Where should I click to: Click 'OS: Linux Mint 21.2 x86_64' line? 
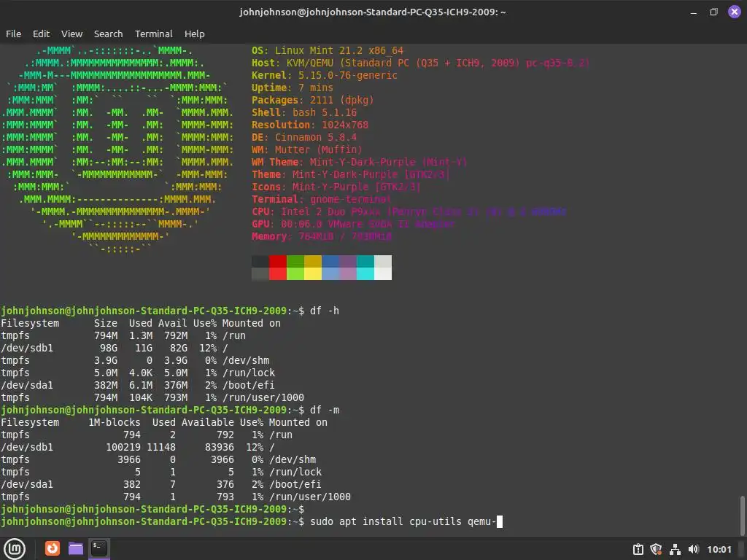[328, 50]
